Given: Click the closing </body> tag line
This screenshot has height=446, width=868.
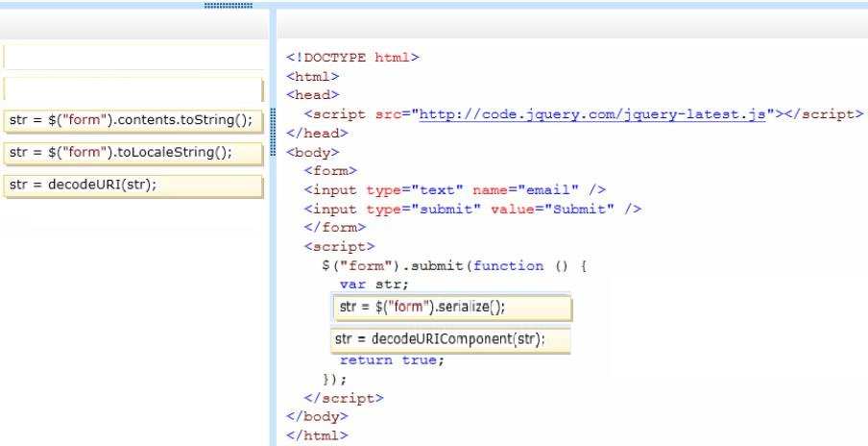Looking at the screenshot, I should (317, 416).
